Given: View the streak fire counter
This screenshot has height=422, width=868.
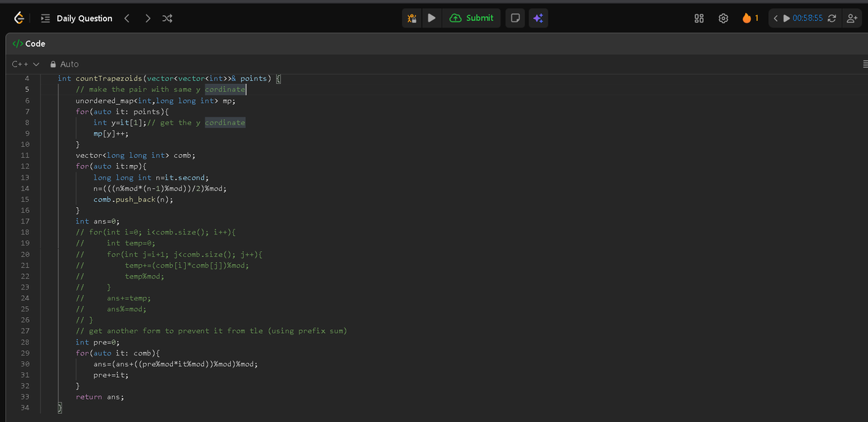Looking at the screenshot, I should click(x=750, y=18).
